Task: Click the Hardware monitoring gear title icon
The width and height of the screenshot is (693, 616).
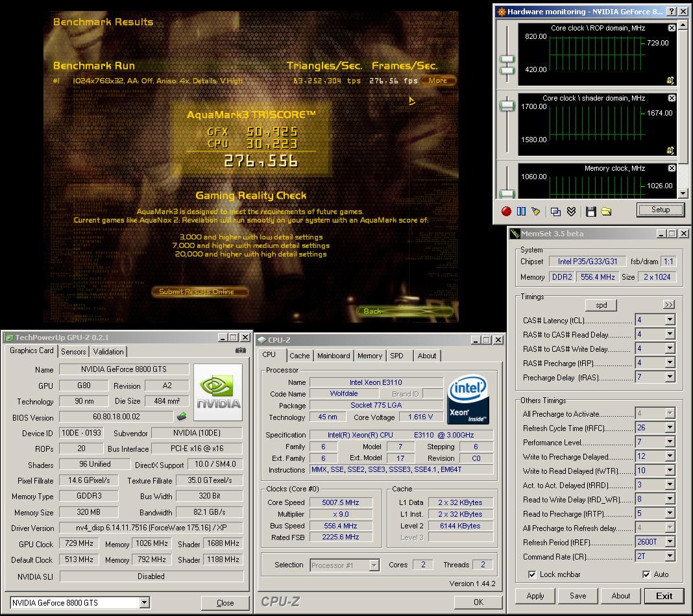Action: [501, 12]
